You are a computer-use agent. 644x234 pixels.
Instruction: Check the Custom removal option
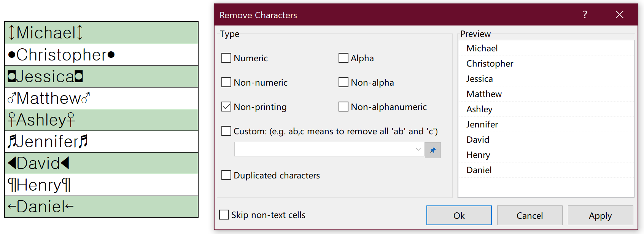pos(226,131)
